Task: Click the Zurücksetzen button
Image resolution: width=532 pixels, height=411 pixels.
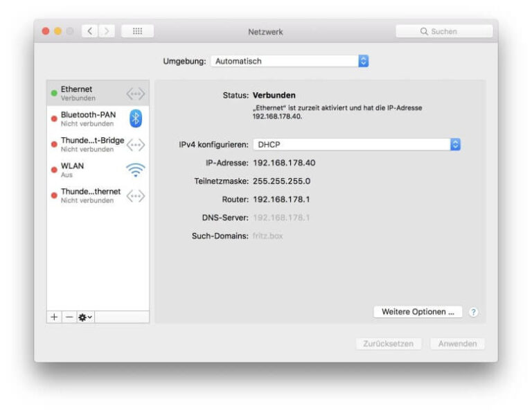Action: click(x=389, y=344)
